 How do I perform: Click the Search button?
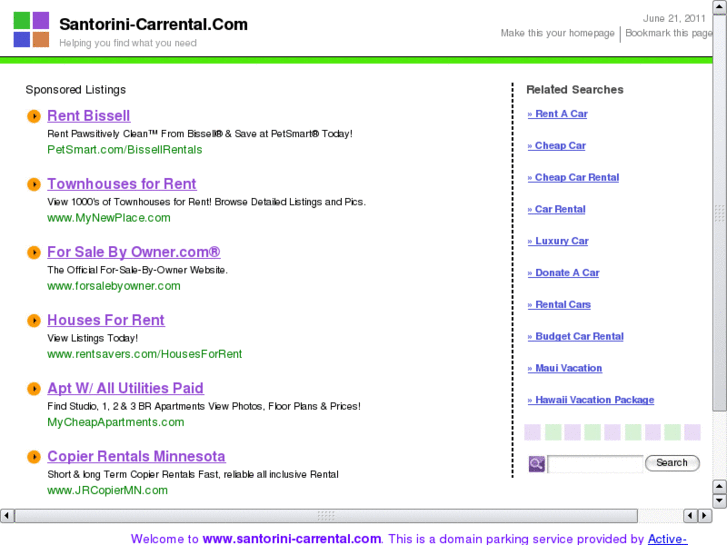[x=672, y=463]
